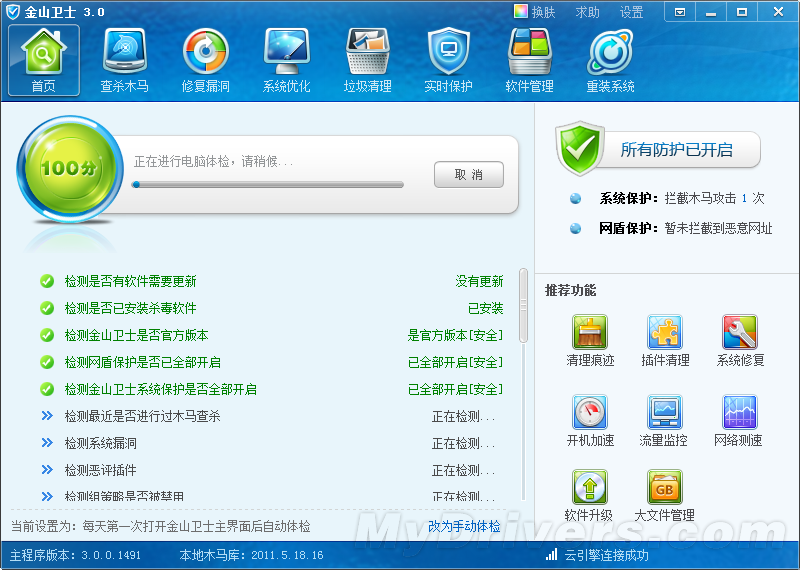Open the title bar dropdown menu button
800x570 pixels.
(x=680, y=12)
